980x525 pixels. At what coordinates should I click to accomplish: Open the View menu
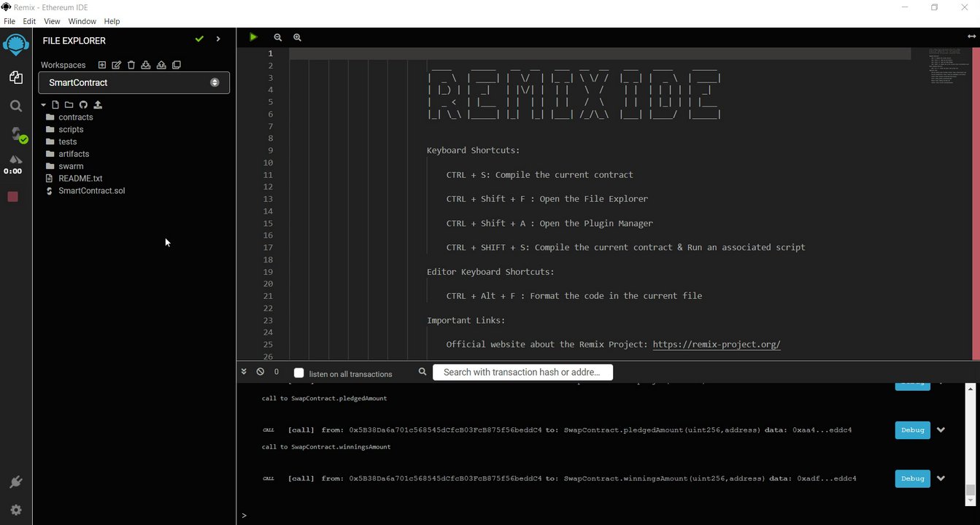tap(52, 21)
